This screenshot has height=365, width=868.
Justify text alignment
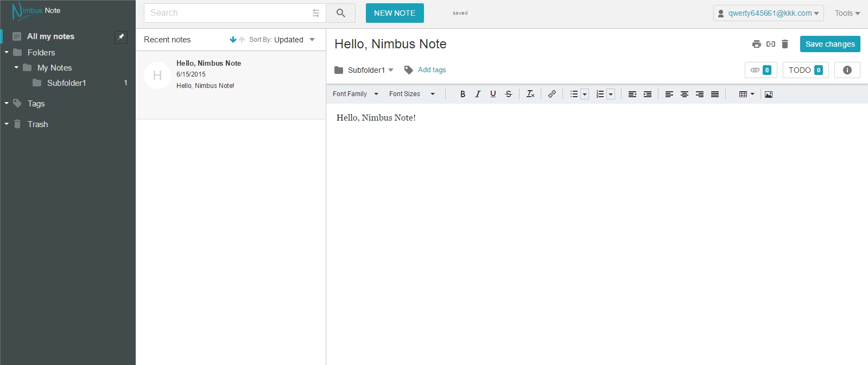[715, 94]
